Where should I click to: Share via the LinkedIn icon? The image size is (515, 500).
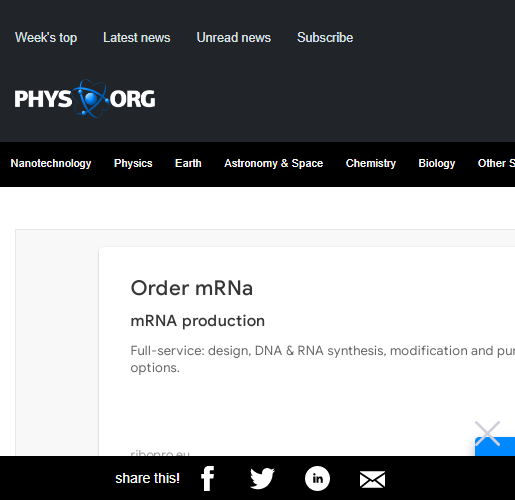point(317,478)
